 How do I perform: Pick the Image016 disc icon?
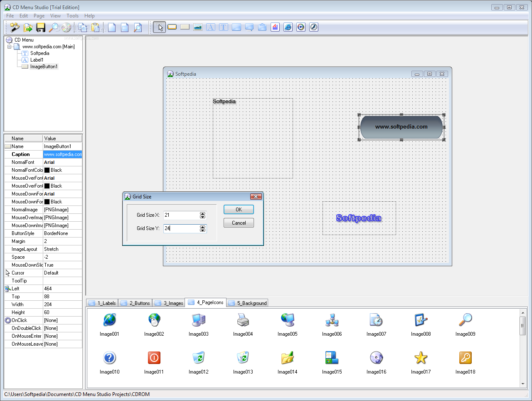coord(376,358)
